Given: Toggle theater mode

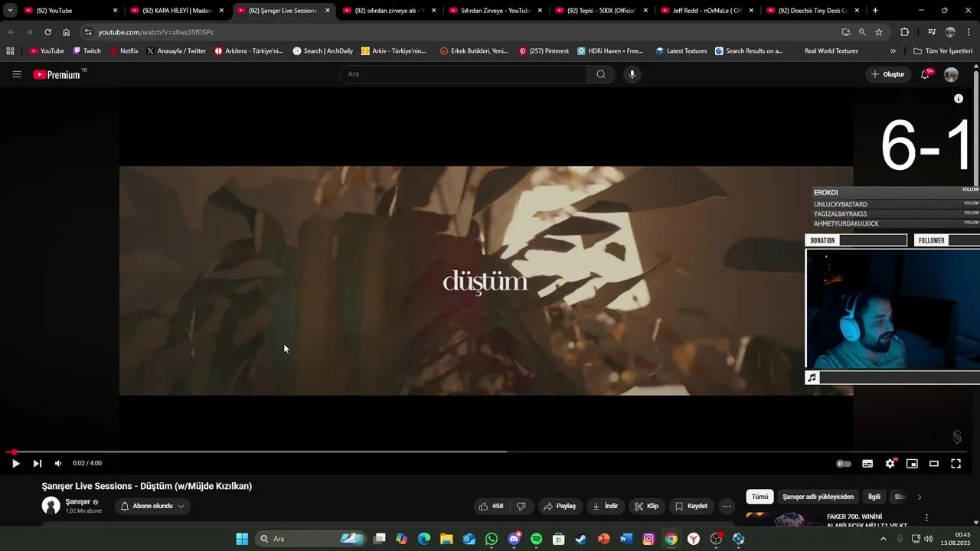Looking at the screenshot, I should coord(934,463).
